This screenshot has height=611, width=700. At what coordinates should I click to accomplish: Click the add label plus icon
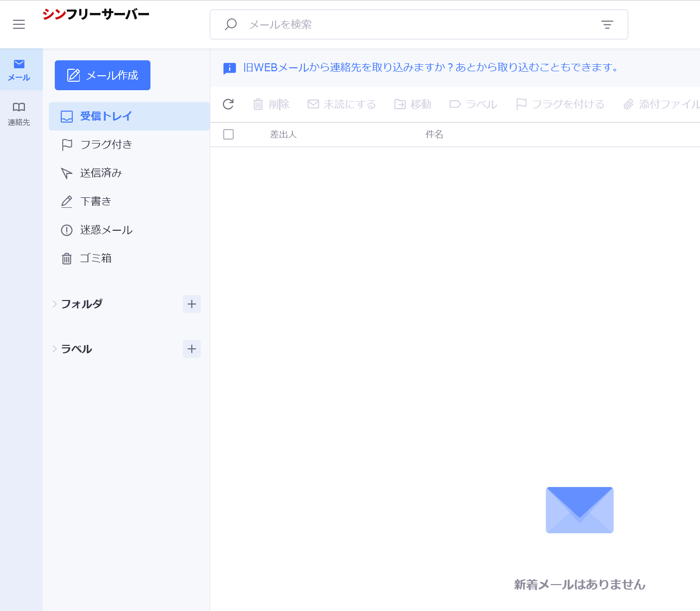click(192, 349)
